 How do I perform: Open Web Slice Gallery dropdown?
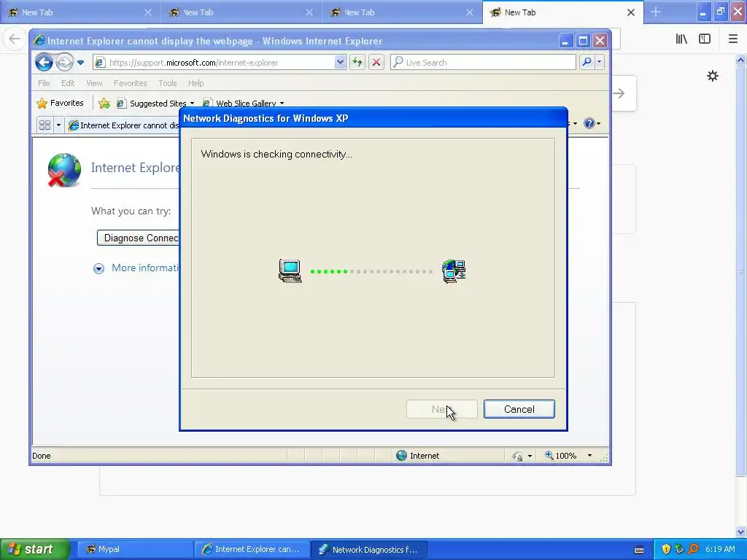point(244,104)
